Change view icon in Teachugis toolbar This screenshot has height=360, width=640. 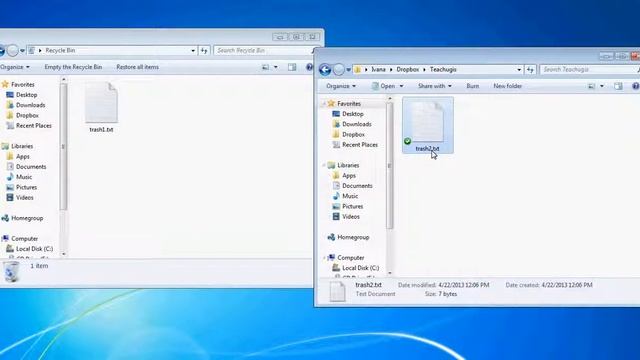591,86
